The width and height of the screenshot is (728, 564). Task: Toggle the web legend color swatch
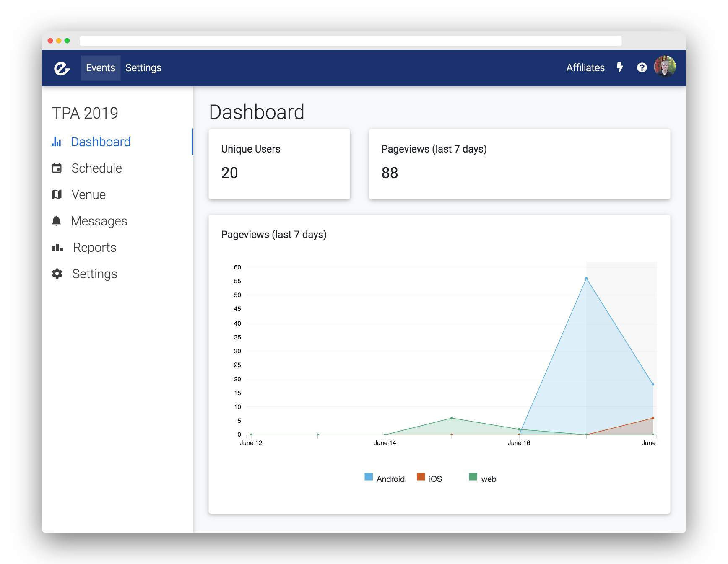473,477
